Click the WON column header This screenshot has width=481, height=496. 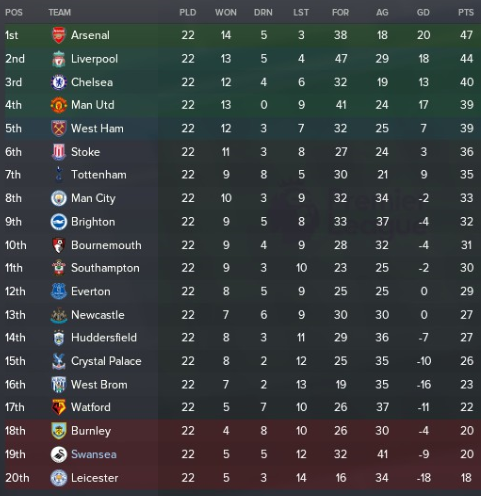(x=226, y=13)
